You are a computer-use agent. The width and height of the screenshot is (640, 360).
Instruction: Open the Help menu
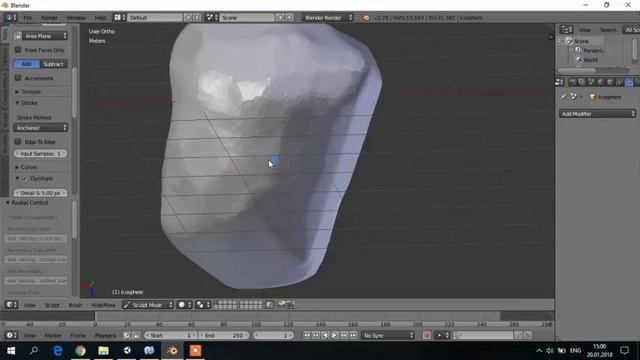pyautogui.click(x=100, y=18)
